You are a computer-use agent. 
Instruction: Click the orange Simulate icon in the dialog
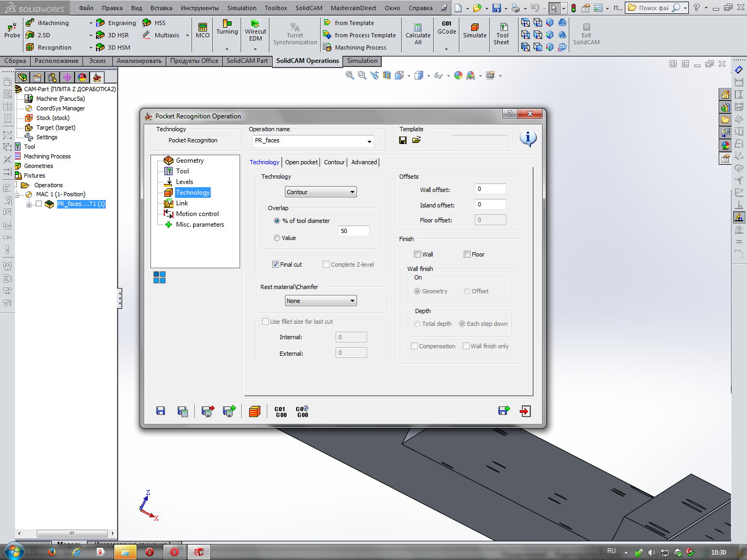(x=255, y=411)
